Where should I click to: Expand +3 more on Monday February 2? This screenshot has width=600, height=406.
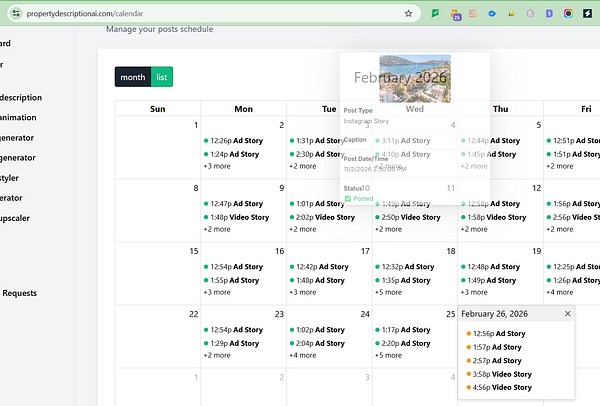(x=217, y=166)
